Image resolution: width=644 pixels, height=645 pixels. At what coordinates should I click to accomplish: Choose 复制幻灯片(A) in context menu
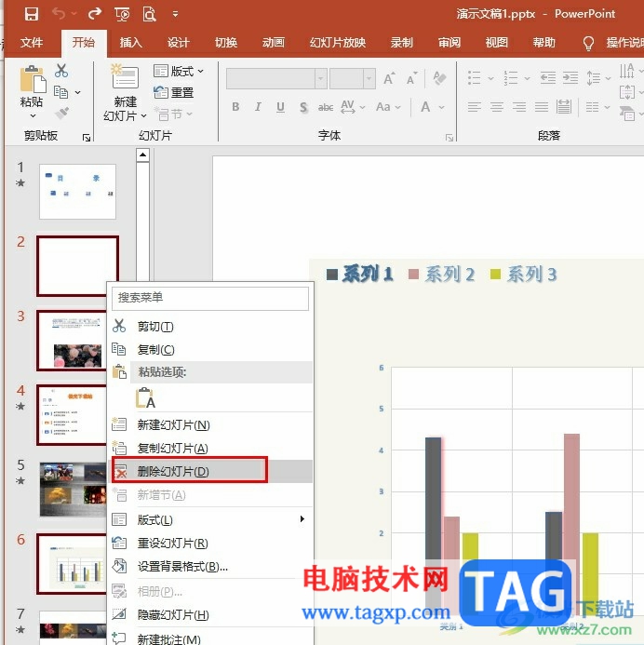click(x=212, y=448)
